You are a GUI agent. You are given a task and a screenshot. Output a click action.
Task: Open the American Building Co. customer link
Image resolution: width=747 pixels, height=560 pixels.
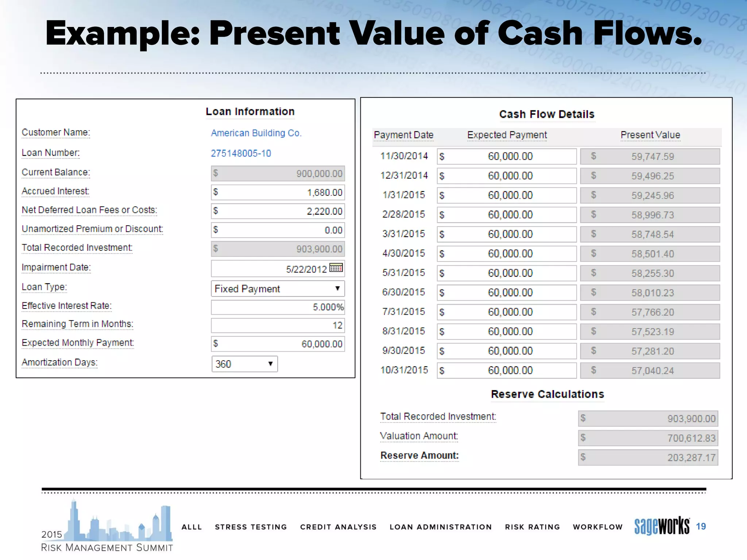256,133
